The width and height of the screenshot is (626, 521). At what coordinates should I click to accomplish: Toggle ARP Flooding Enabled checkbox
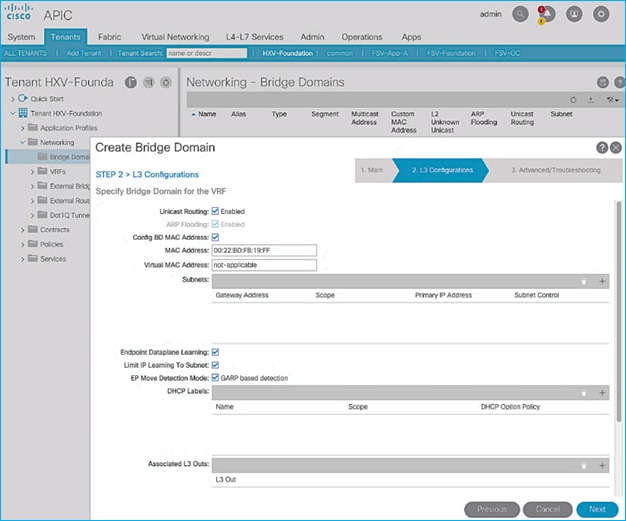pyautogui.click(x=215, y=224)
